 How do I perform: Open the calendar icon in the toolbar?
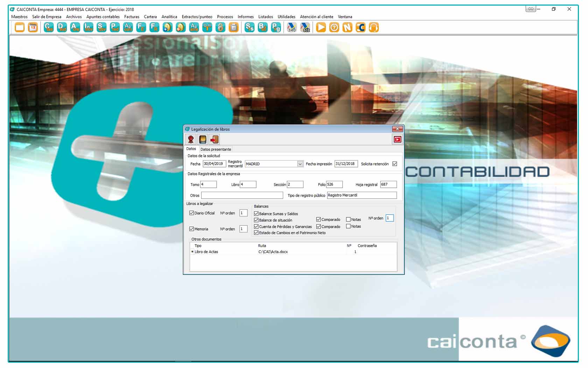[x=33, y=27]
